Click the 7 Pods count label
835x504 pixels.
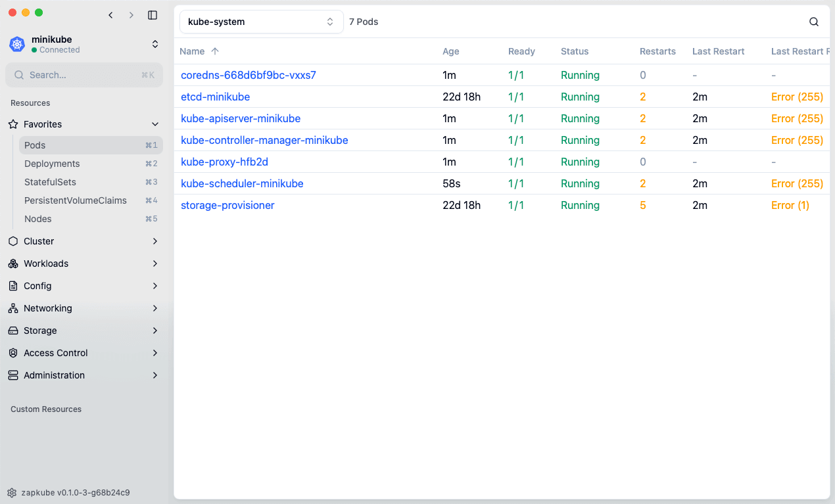pyautogui.click(x=364, y=22)
